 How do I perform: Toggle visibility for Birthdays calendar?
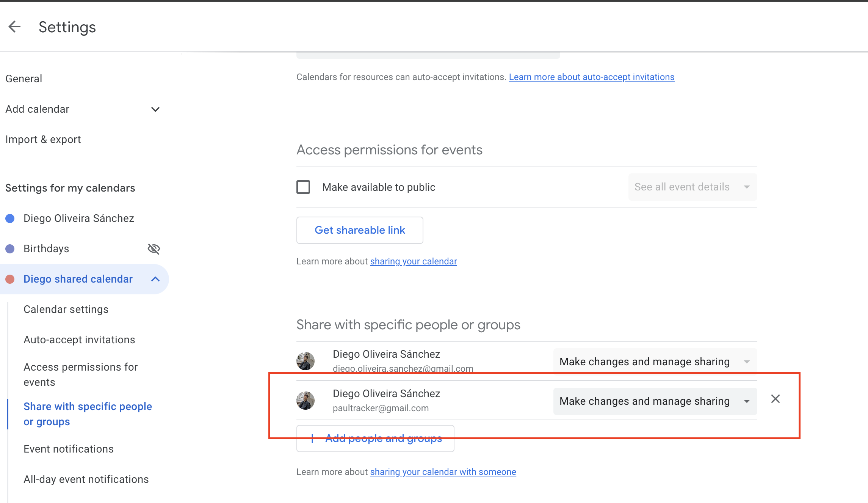click(154, 248)
